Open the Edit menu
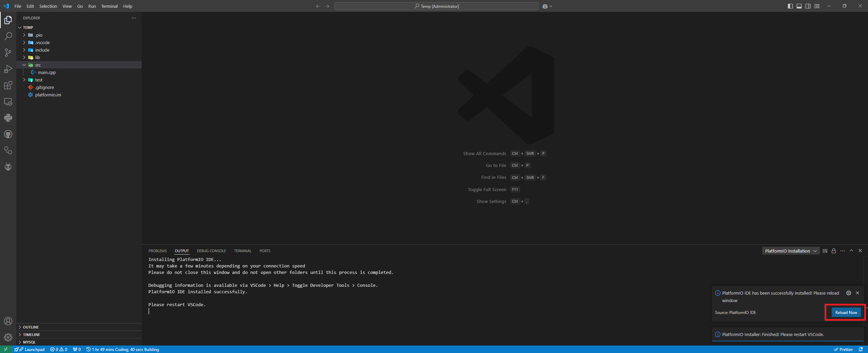The width and height of the screenshot is (868, 353). click(30, 6)
